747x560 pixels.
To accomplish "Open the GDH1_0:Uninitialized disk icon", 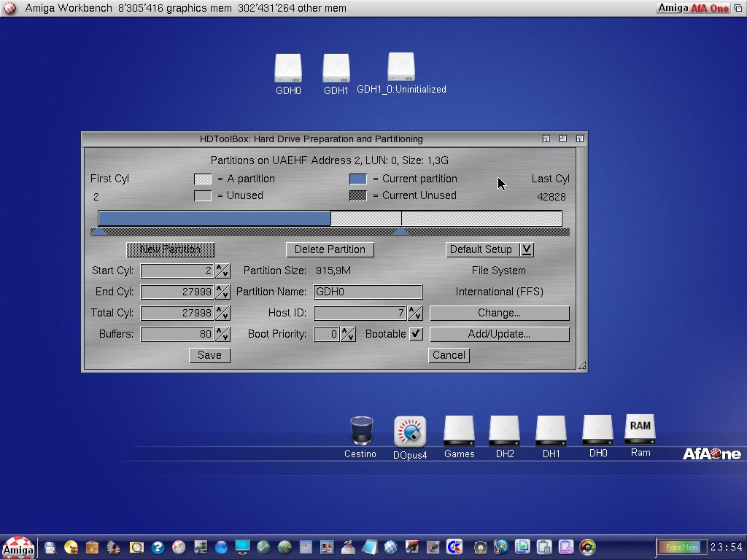I will tap(401, 68).
